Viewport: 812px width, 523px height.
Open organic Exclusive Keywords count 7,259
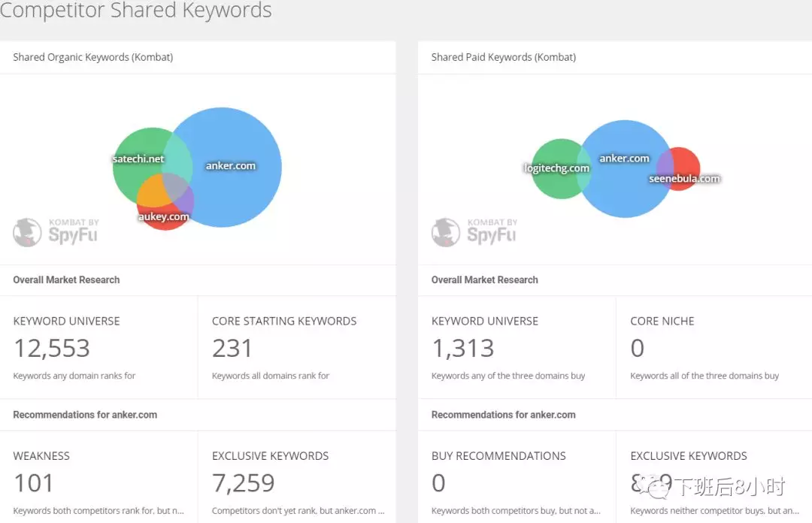243,482
